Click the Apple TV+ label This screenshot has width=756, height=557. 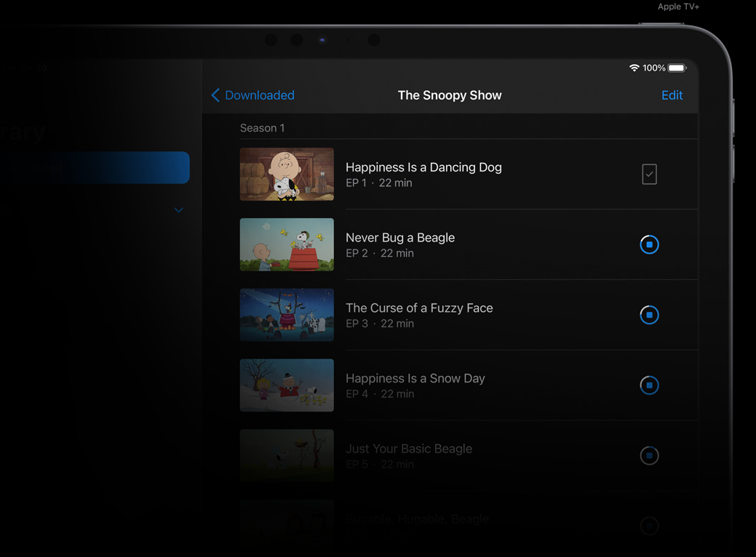tap(678, 7)
